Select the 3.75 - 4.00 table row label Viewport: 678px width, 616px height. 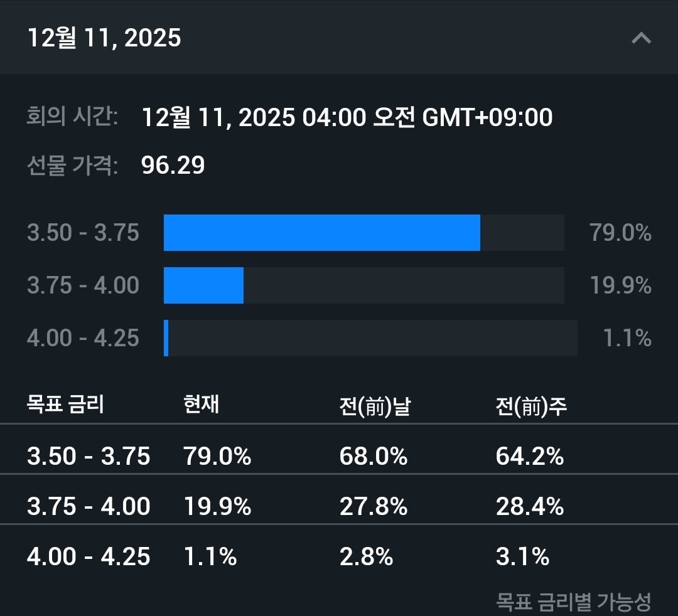(x=89, y=506)
